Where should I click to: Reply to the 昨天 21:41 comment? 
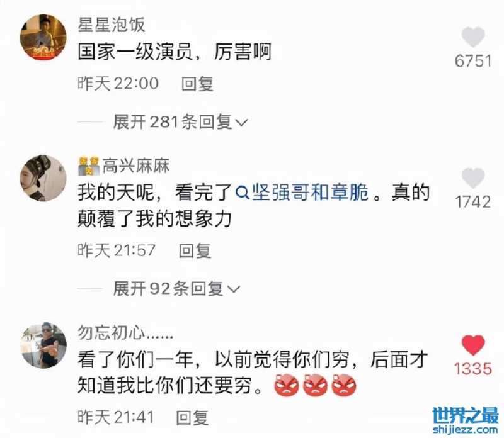[x=192, y=417]
